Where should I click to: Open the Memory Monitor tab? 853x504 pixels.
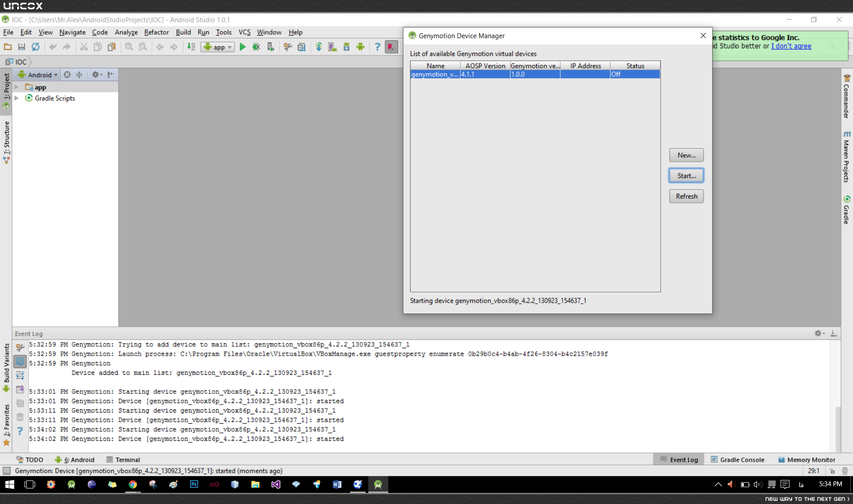coord(807,460)
